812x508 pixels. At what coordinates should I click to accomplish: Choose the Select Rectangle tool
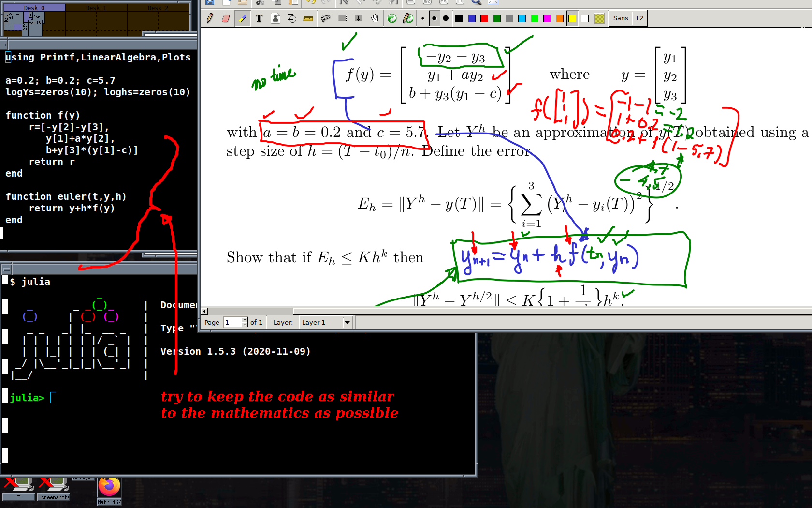click(342, 18)
